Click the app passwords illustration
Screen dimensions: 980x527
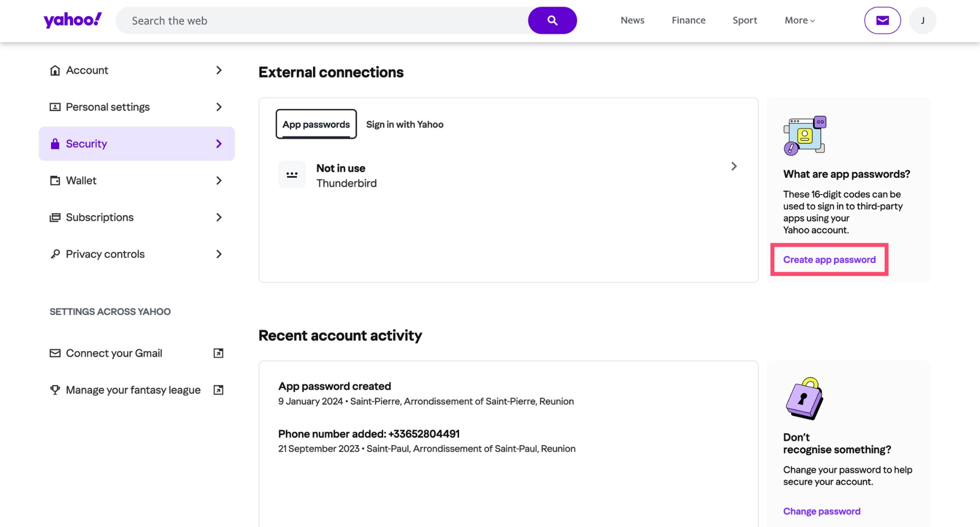click(x=805, y=135)
